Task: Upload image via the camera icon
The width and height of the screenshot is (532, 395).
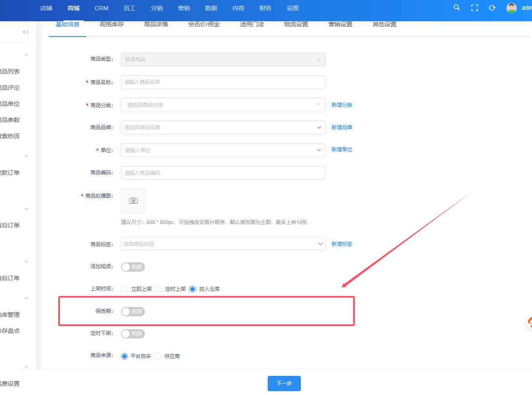Action: tap(133, 201)
